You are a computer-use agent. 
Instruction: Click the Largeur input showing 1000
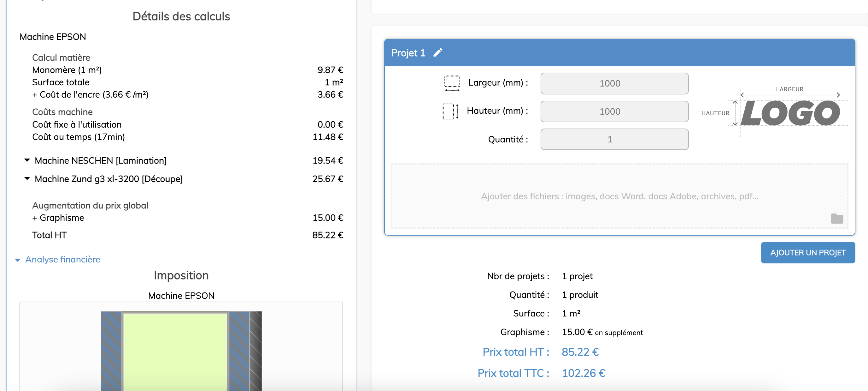pos(614,83)
